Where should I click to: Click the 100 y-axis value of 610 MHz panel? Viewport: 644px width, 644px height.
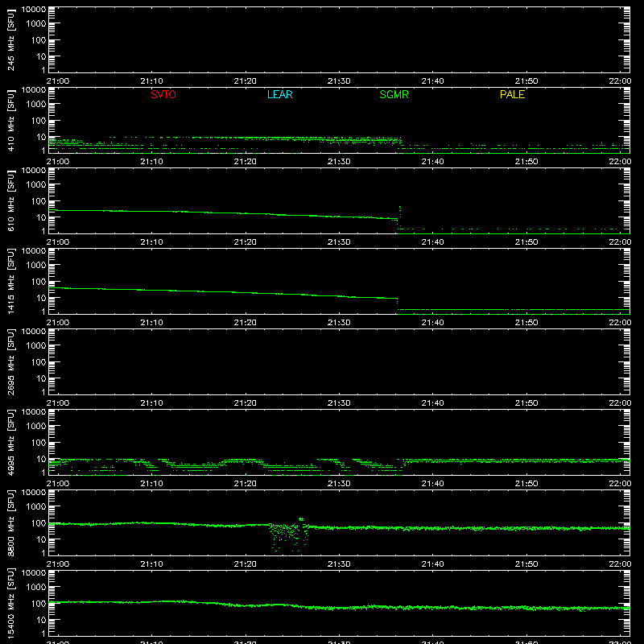(39, 201)
